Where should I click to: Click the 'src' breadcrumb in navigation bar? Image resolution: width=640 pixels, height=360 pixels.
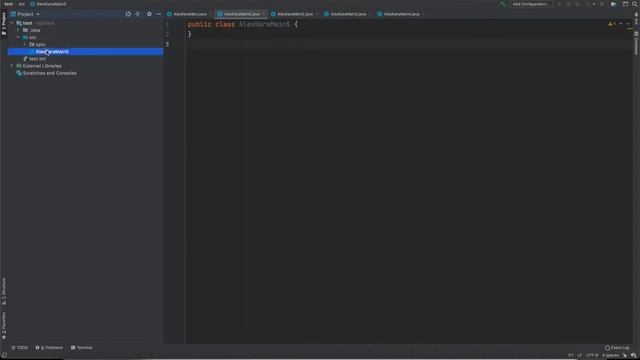point(21,4)
